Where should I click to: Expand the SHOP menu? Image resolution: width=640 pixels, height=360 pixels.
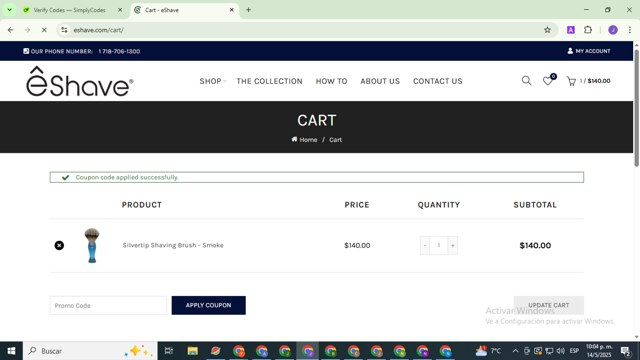click(x=212, y=81)
